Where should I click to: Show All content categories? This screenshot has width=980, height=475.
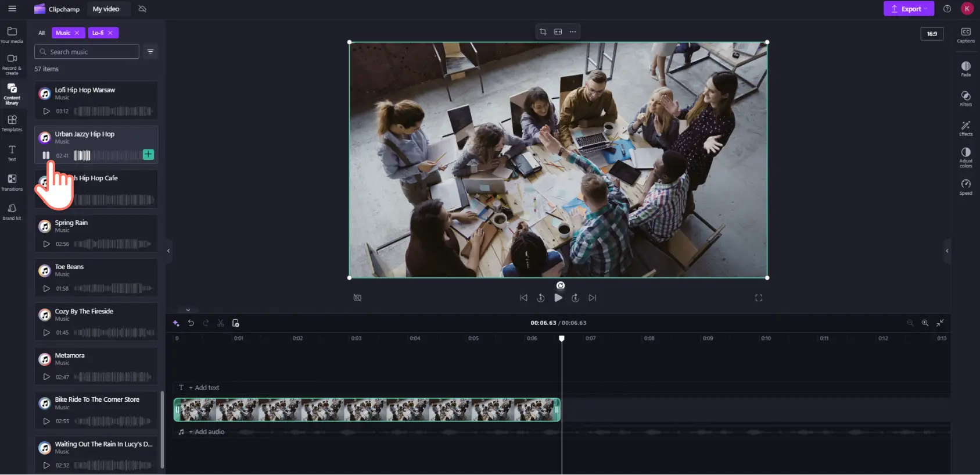42,33
